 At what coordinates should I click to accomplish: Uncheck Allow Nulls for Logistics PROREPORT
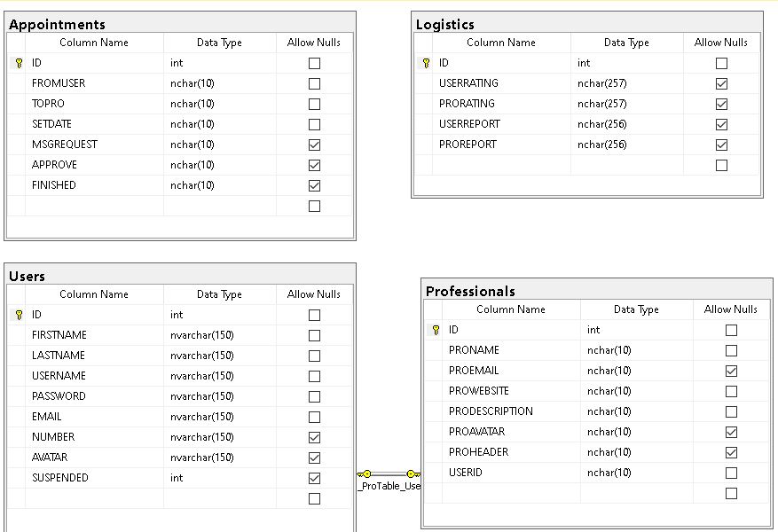click(721, 145)
